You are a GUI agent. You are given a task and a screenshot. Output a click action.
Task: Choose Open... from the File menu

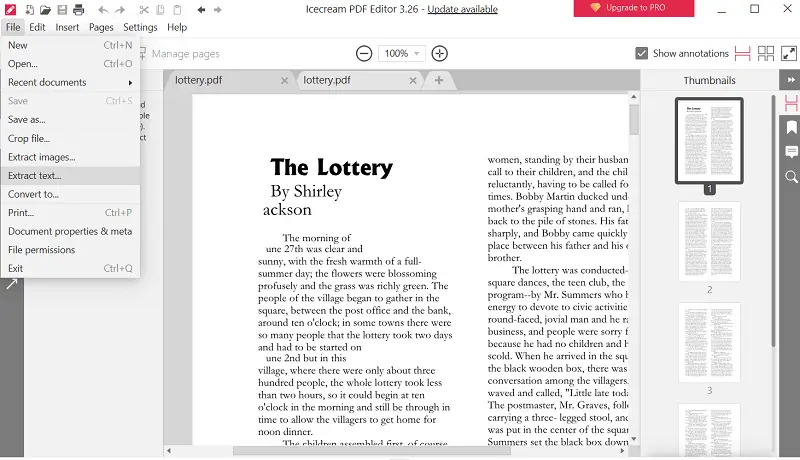point(70,64)
